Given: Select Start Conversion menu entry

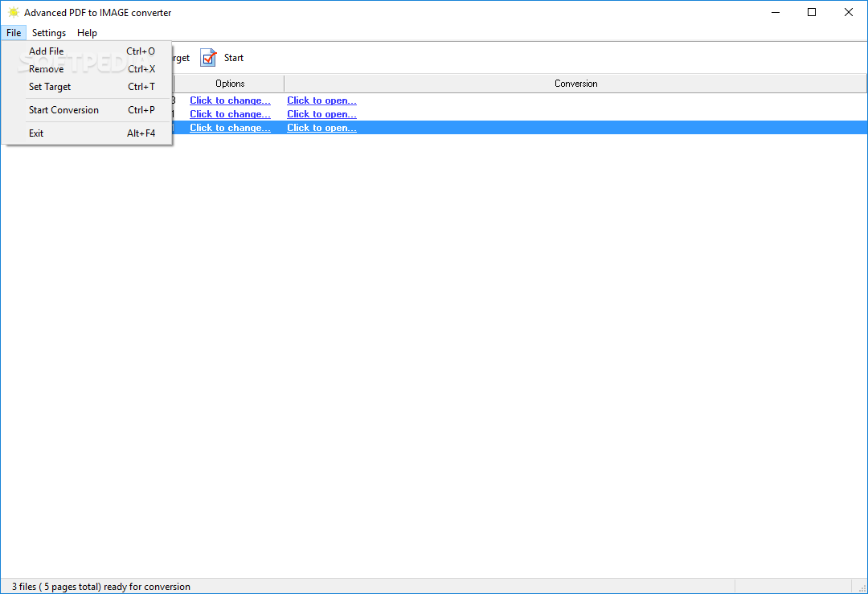Looking at the screenshot, I should pyautogui.click(x=87, y=109).
